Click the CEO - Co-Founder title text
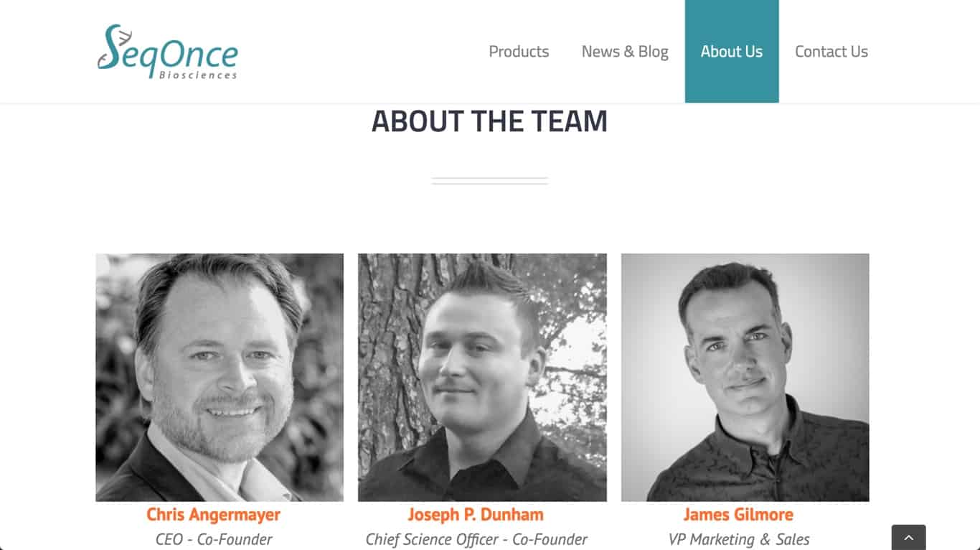The image size is (980, 550). [214, 539]
